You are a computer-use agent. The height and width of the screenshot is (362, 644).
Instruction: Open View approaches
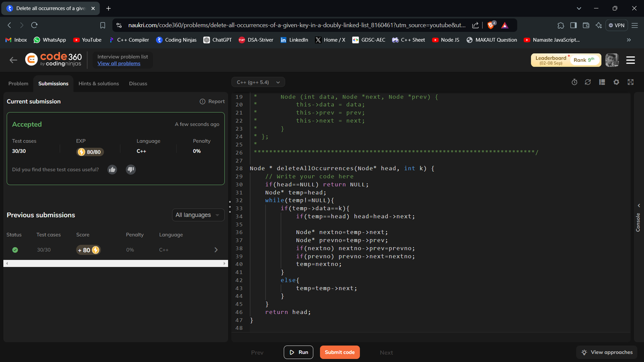tap(607, 352)
